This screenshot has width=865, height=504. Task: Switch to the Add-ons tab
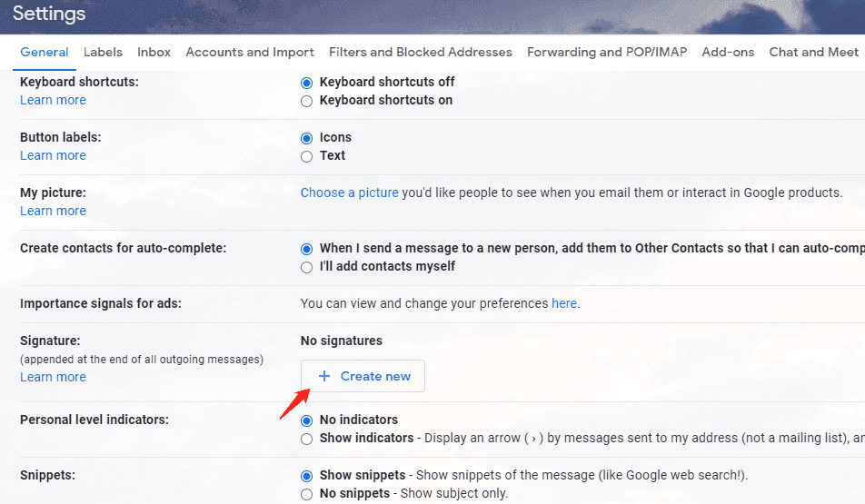point(728,52)
